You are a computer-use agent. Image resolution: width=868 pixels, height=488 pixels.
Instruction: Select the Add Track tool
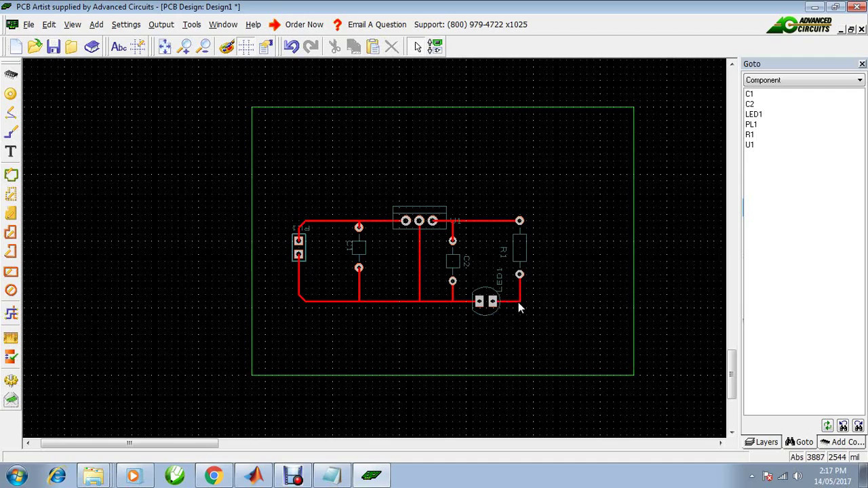(10, 132)
